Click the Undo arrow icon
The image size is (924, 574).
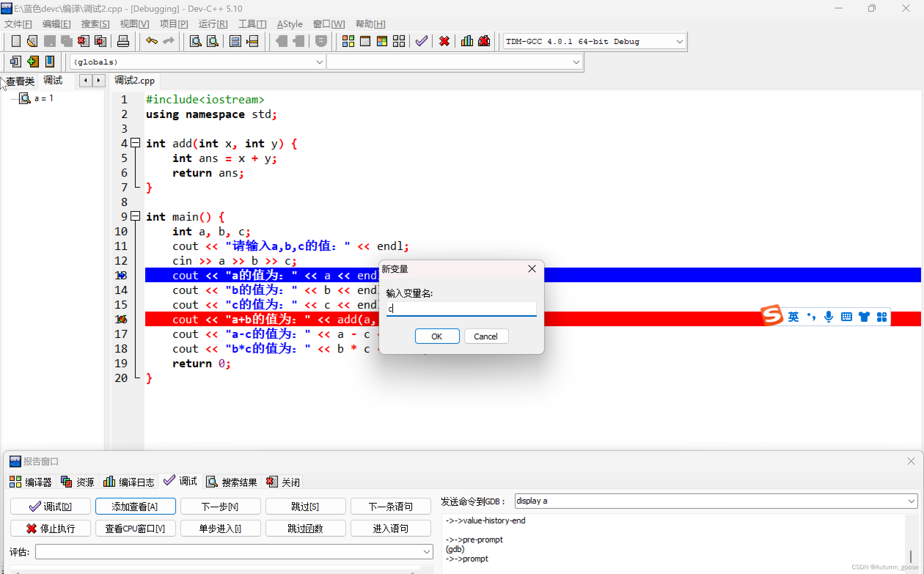(151, 41)
